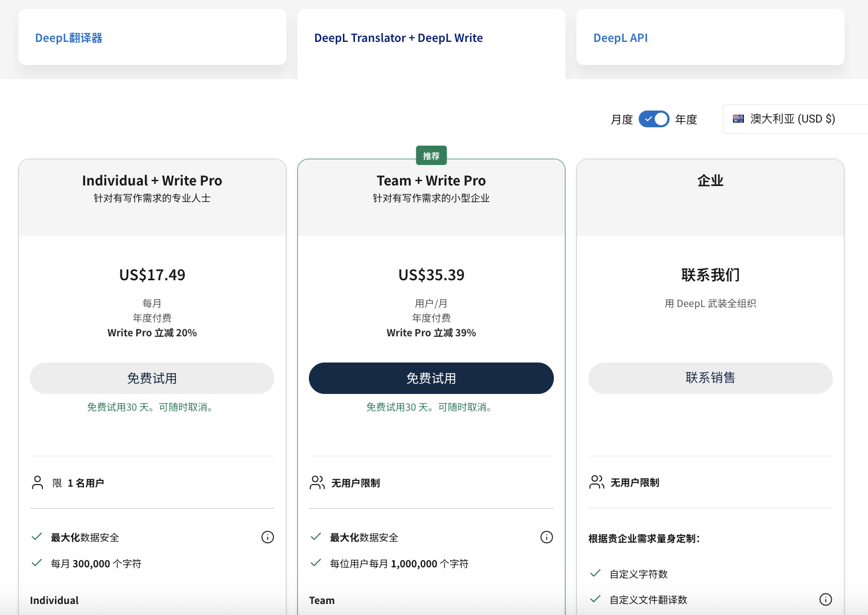Open the DeepL翻译器 product tab
Image resolution: width=868 pixels, height=615 pixels.
[152, 37]
